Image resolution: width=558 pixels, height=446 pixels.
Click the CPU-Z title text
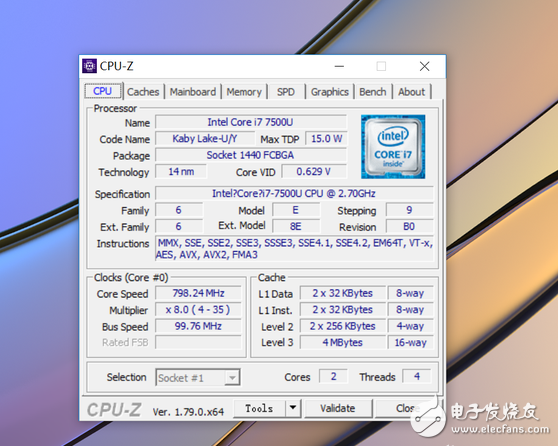click(116, 66)
